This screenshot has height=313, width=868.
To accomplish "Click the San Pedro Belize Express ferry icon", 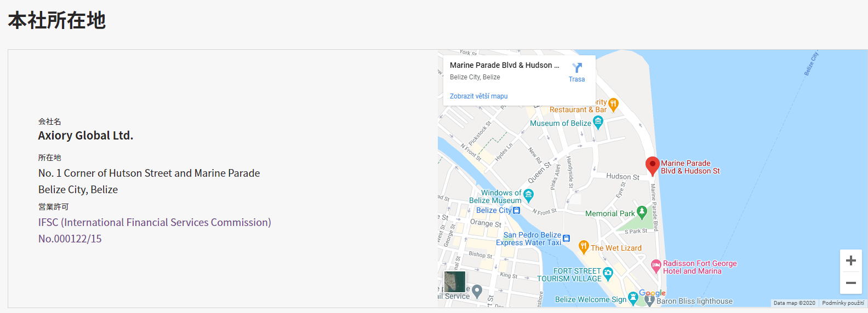I will click(x=567, y=239).
